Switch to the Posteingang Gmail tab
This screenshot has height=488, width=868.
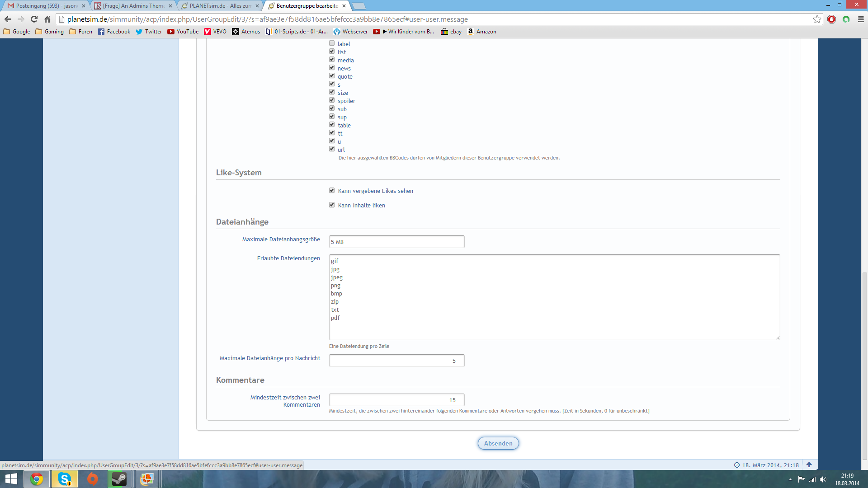tap(45, 6)
